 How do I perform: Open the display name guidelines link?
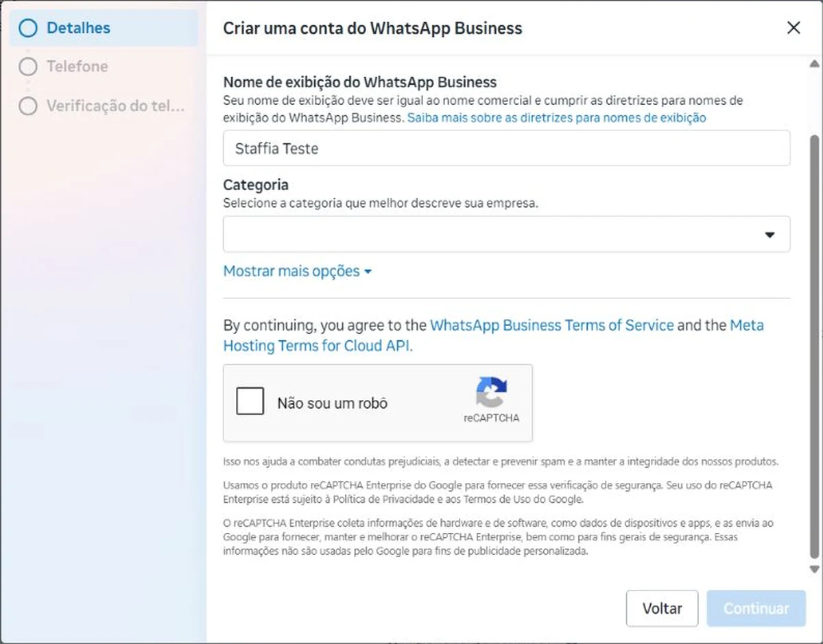click(557, 117)
